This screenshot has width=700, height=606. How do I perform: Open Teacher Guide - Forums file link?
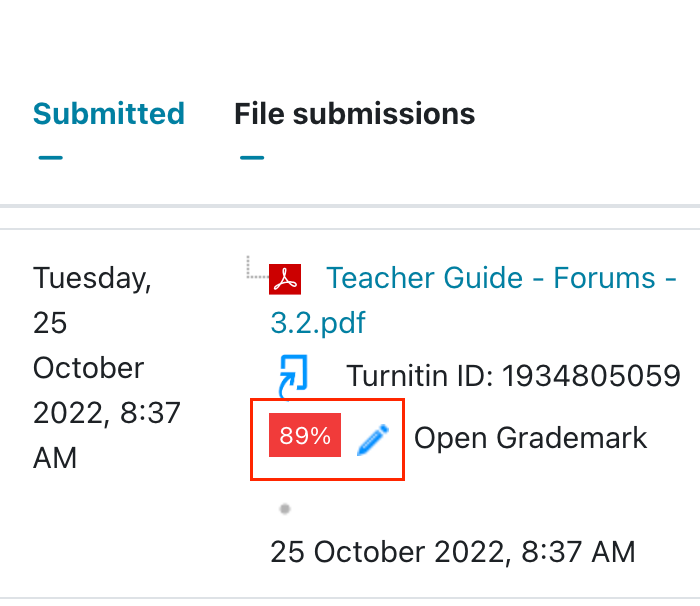pyautogui.click(x=501, y=278)
